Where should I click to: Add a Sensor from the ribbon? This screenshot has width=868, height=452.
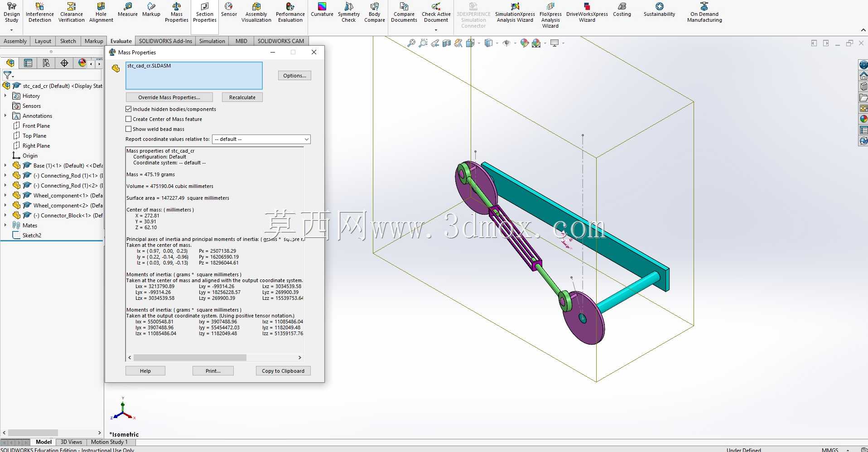[229, 10]
